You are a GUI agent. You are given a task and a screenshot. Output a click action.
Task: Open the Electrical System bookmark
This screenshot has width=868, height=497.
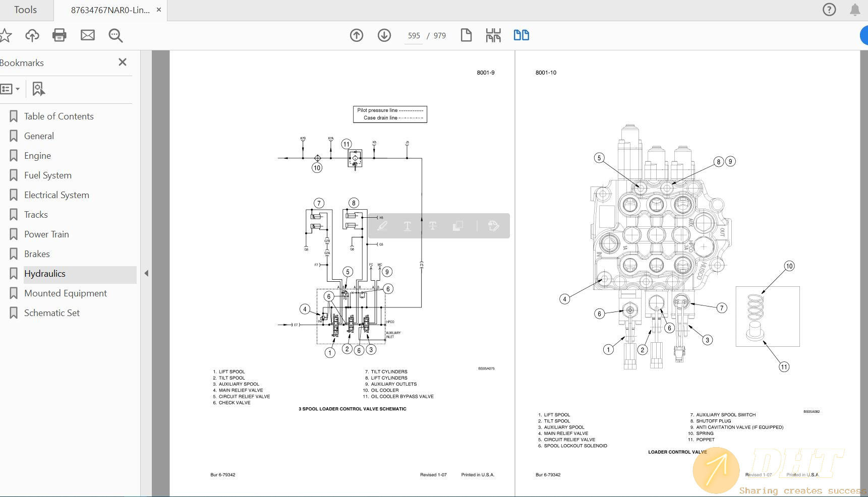56,195
